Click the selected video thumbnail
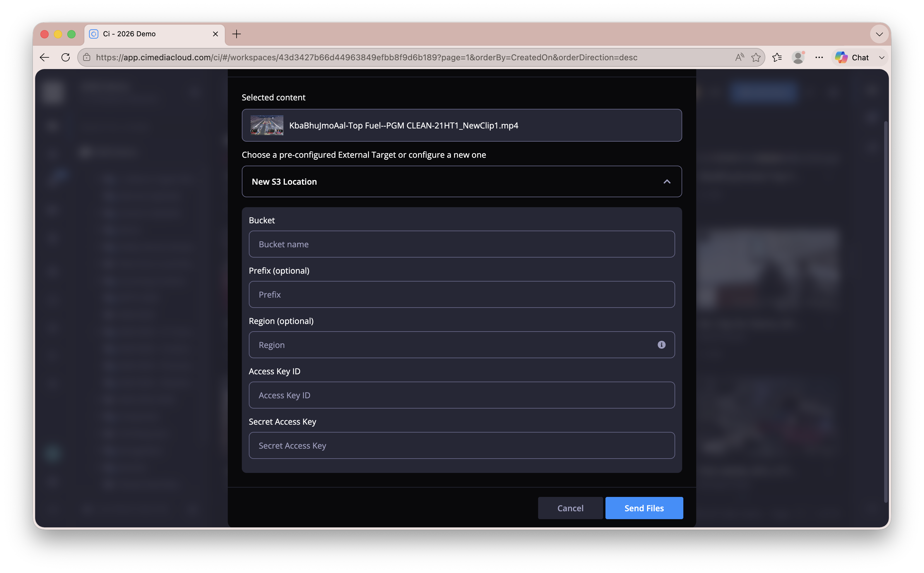This screenshot has height=573, width=924. tap(266, 125)
